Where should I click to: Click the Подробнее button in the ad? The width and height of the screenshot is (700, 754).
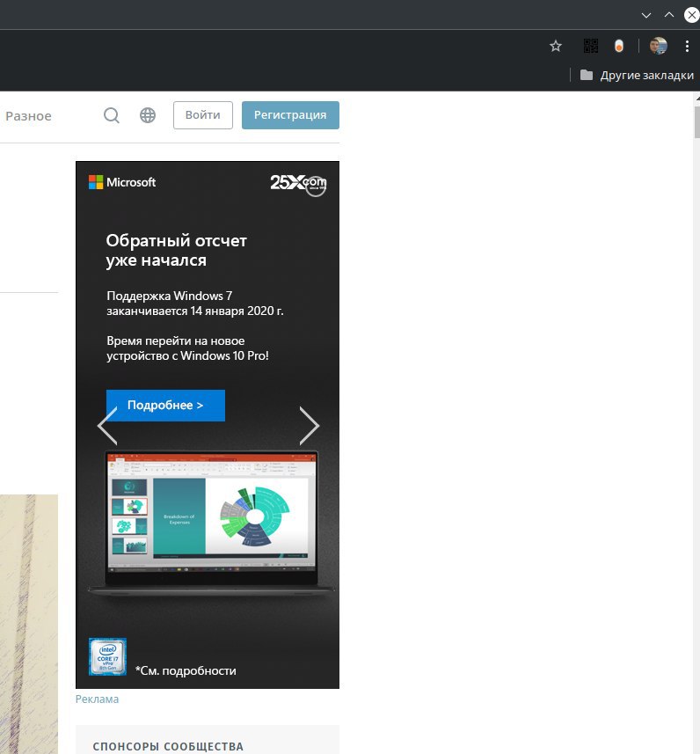[165, 406]
